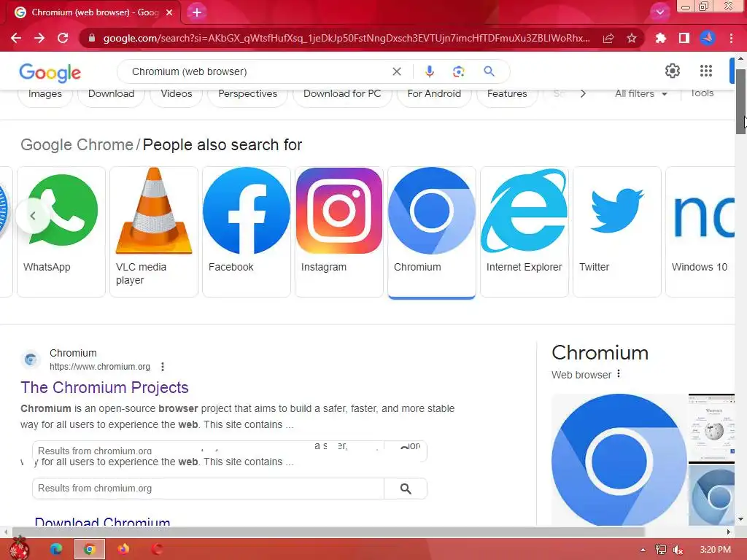
Task: Go forward using the browser forward arrow
Action: coord(39,38)
